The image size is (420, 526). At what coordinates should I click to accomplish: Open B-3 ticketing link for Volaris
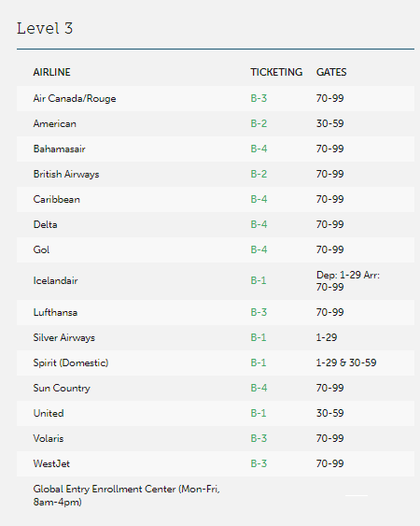tap(259, 438)
